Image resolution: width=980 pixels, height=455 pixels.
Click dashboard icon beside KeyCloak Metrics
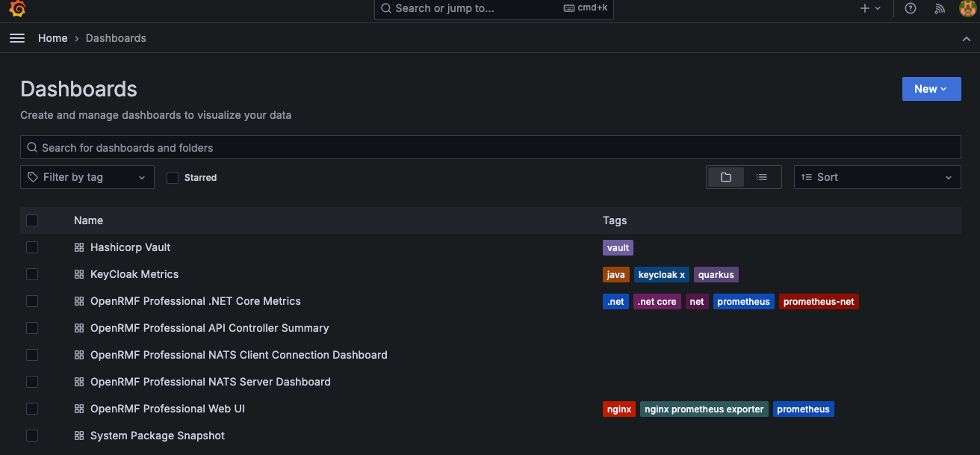tap(79, 274)
